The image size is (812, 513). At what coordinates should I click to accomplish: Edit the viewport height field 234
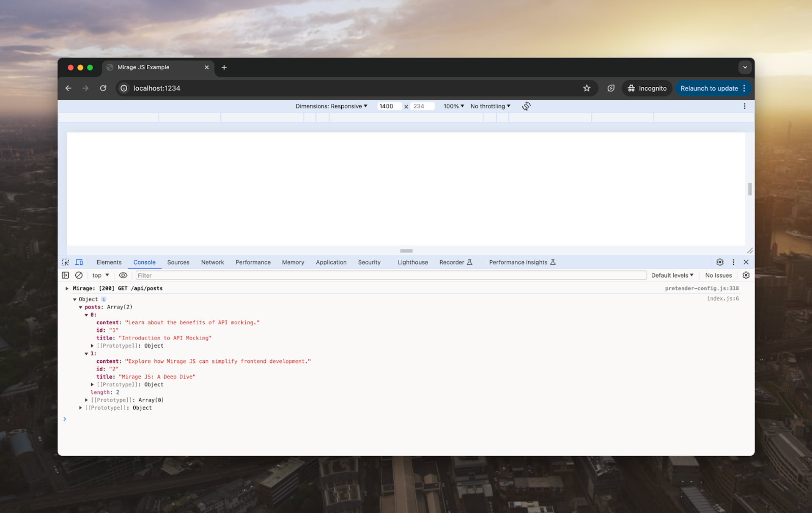coord(422,106)
